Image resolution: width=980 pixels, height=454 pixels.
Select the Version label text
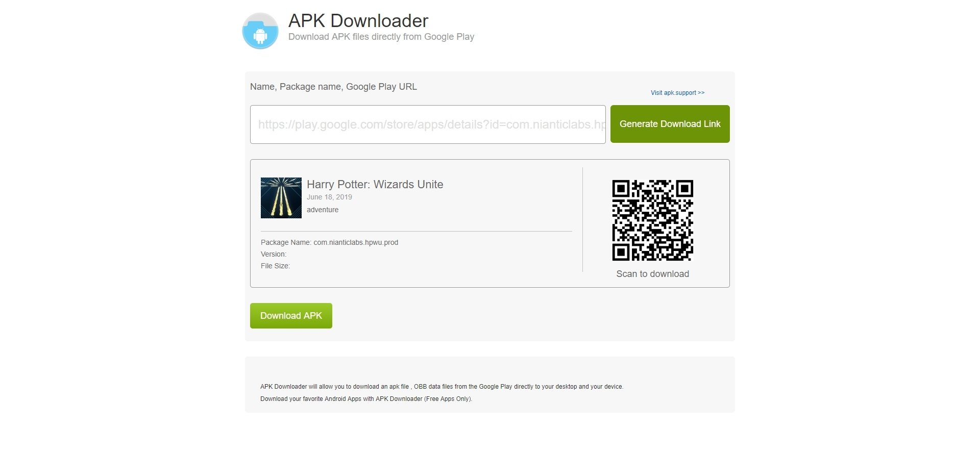(274, 254)
